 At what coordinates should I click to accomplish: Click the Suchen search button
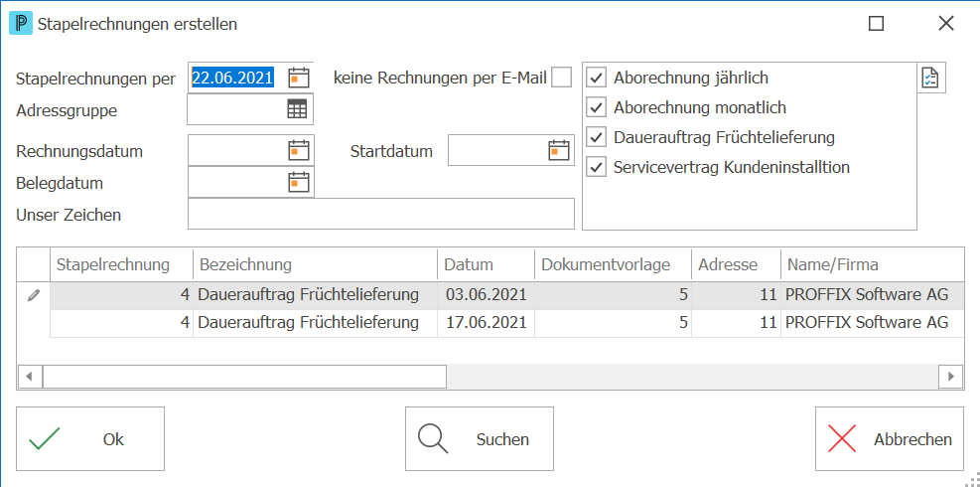[x=480, y=439]
